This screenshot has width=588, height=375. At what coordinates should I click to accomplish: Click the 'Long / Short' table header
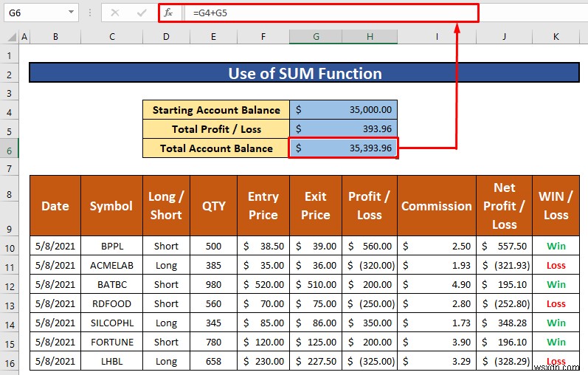[166, 206]
